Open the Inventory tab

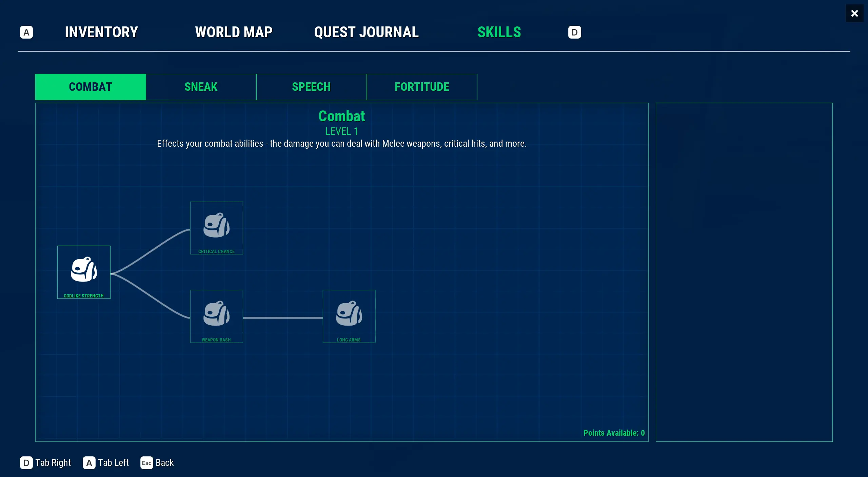coord(101,32)
